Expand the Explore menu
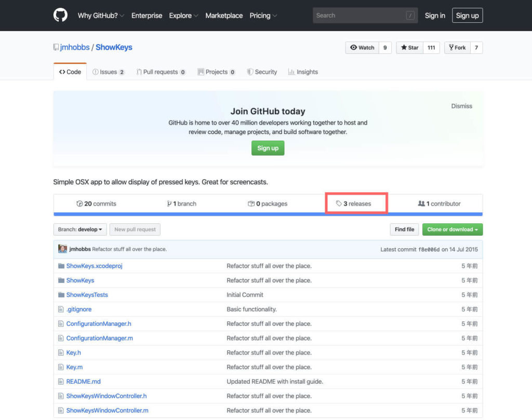The width and height of the screenshot is (532, 420). [183, 16]
